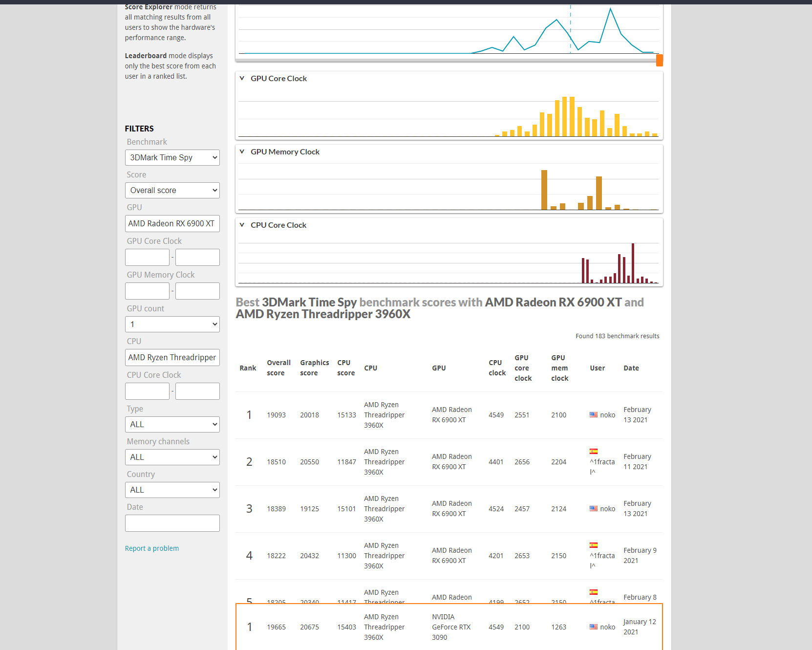
Task: Click the orange score range slider handle
Action: tap(659, 60)
